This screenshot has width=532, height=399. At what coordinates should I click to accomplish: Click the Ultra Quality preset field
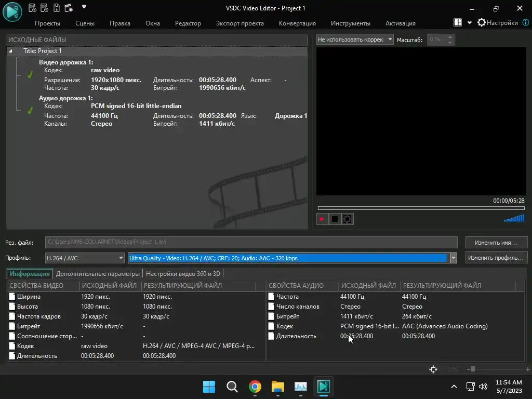point(288,258)
